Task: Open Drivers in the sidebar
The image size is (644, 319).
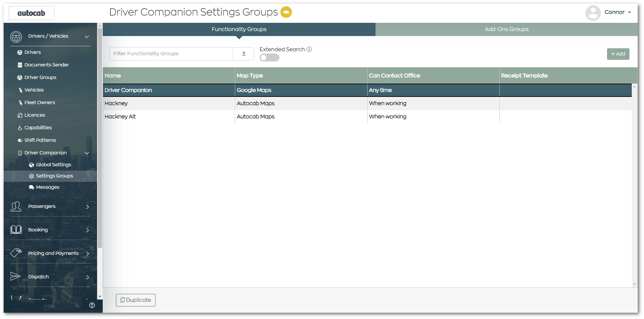Action: click(32, 52)
